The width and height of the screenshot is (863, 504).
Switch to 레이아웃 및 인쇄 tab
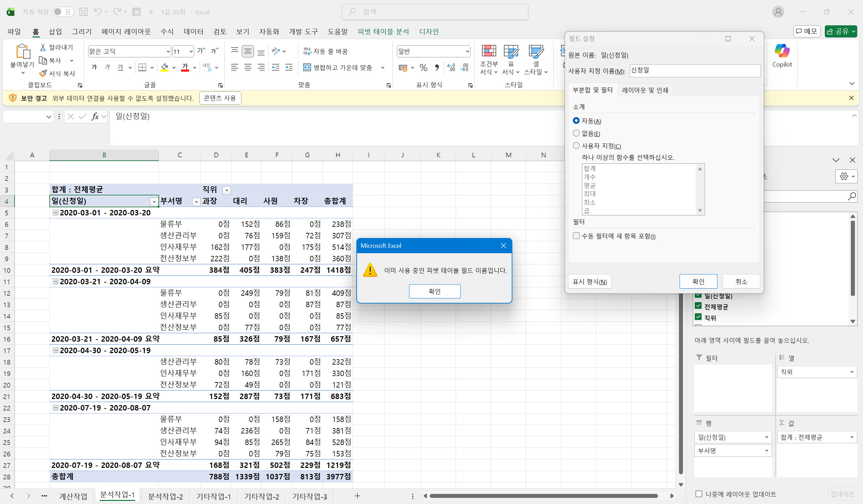(x=645, y=90)
